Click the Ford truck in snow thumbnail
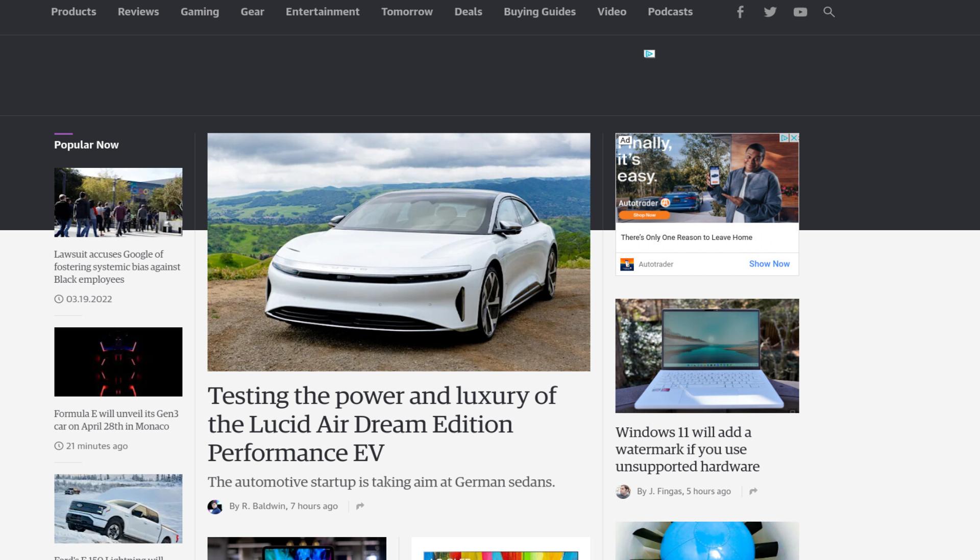 tap(118, 509)
